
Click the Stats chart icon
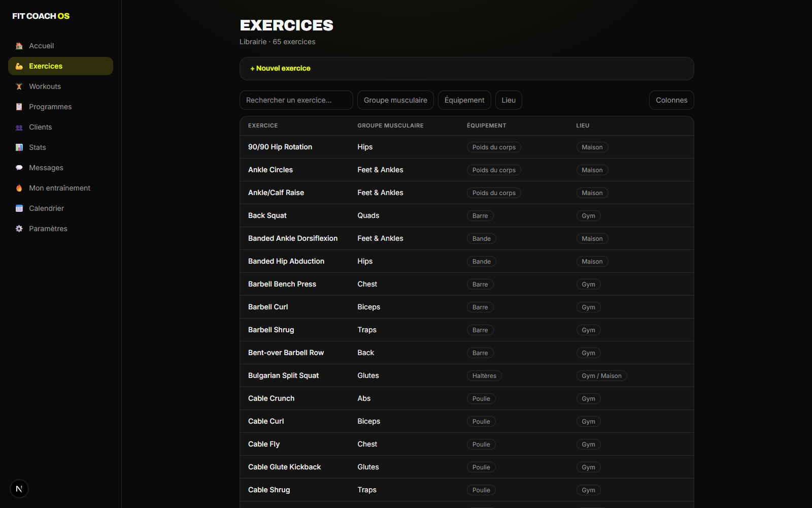tap(19, 147)
